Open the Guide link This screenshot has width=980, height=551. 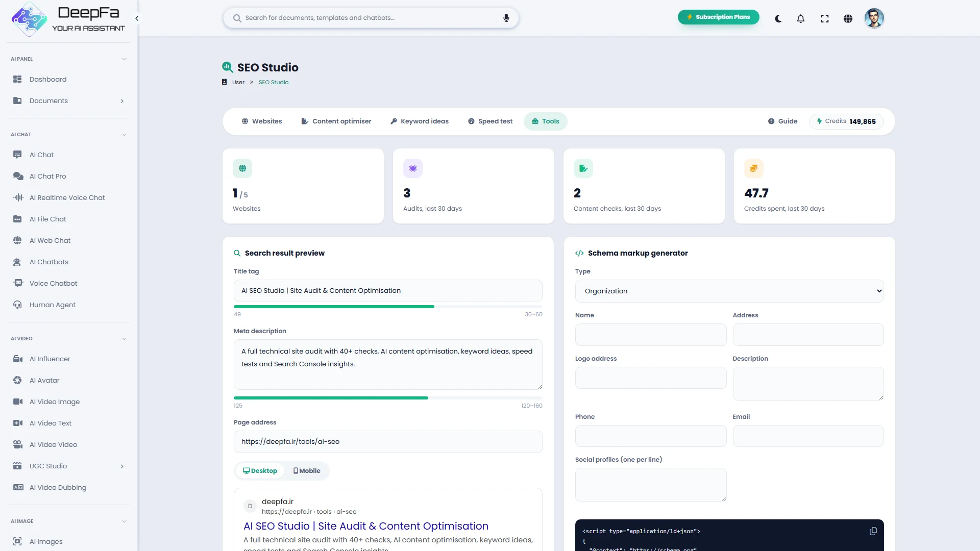click(x=783, y=121)
